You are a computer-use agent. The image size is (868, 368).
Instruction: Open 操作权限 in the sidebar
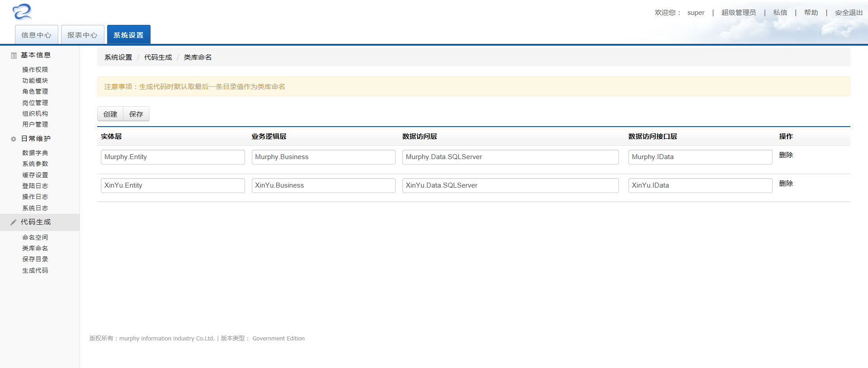pyautogui.click(x=35, y=70)
